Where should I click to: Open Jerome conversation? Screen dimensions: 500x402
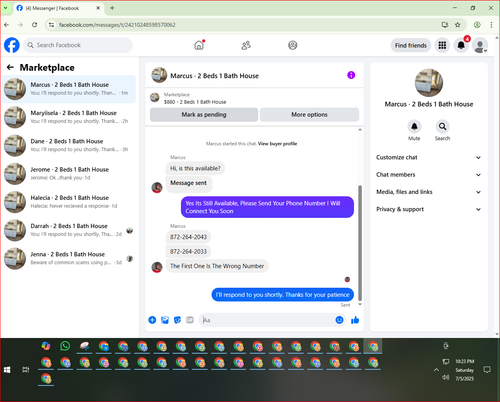(x=69, y=174)
